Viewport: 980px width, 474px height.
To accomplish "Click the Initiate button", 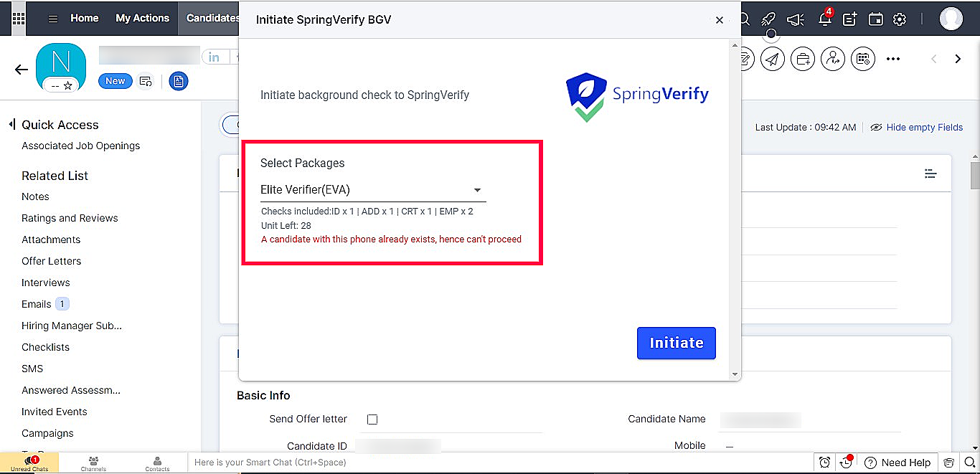I will (677, 343).
